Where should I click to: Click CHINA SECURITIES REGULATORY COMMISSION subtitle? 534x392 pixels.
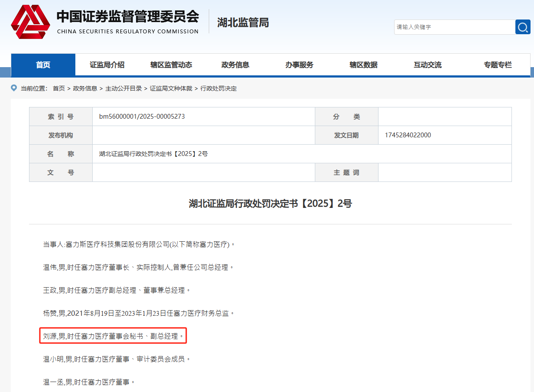pyautogui.click(x=128, y=31)
